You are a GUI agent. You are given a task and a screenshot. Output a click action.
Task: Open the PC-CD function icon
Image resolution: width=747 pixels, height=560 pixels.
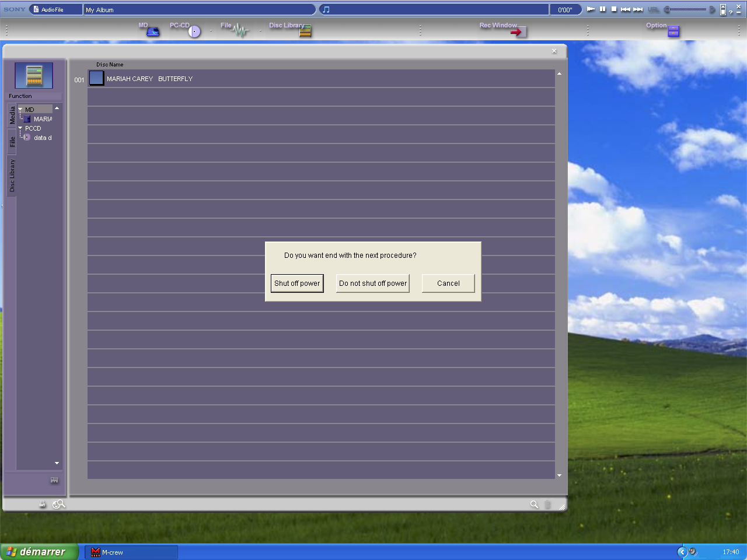pyautogui.click(x=194, y=32)
